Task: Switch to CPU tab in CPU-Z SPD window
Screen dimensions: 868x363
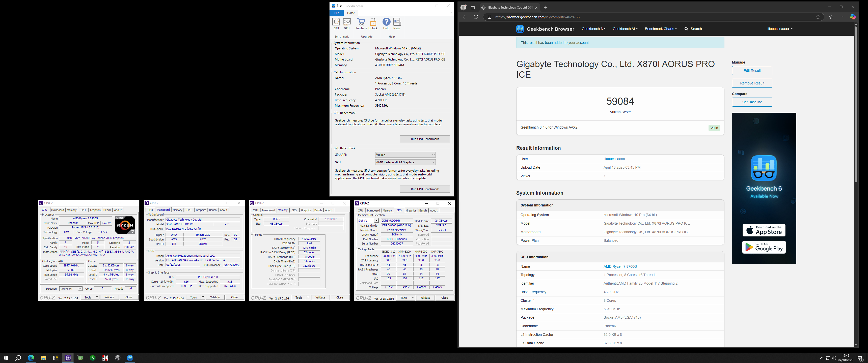Action: click(360, 211)
